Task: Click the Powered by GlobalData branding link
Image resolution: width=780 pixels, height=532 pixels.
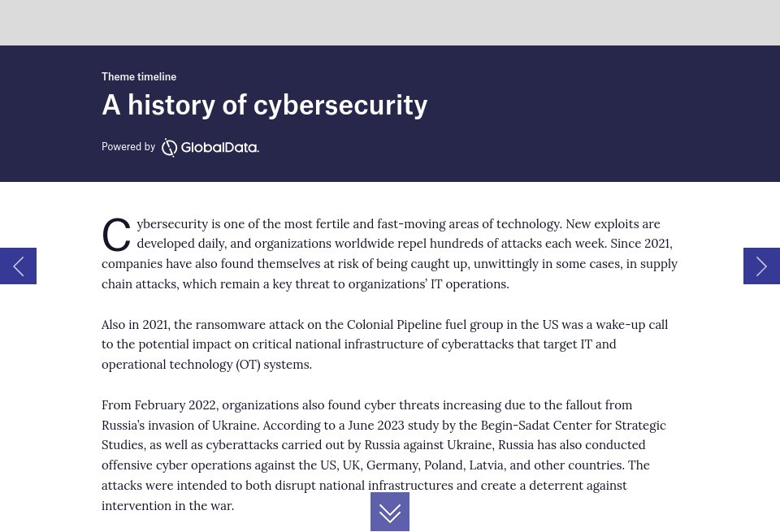Action: tap(180, 147)
